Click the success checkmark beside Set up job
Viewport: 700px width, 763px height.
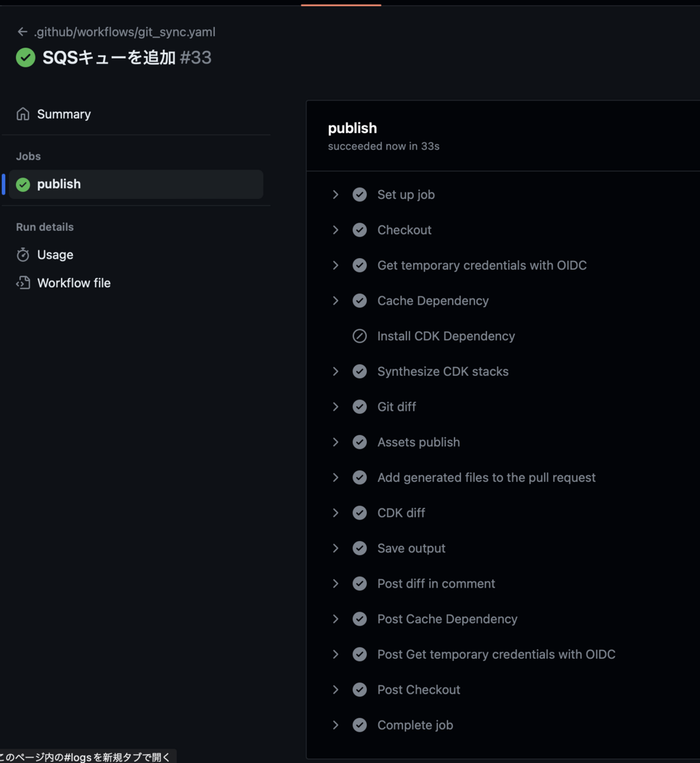point(360,195)
